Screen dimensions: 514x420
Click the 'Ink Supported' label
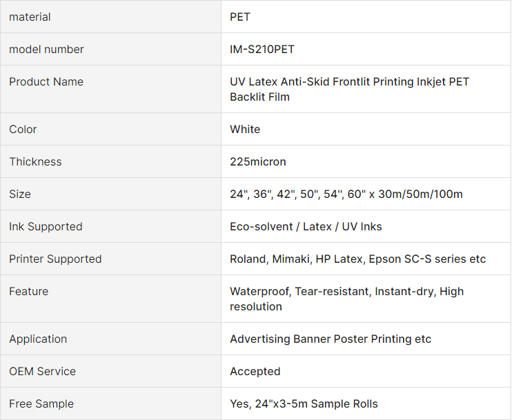46,226
